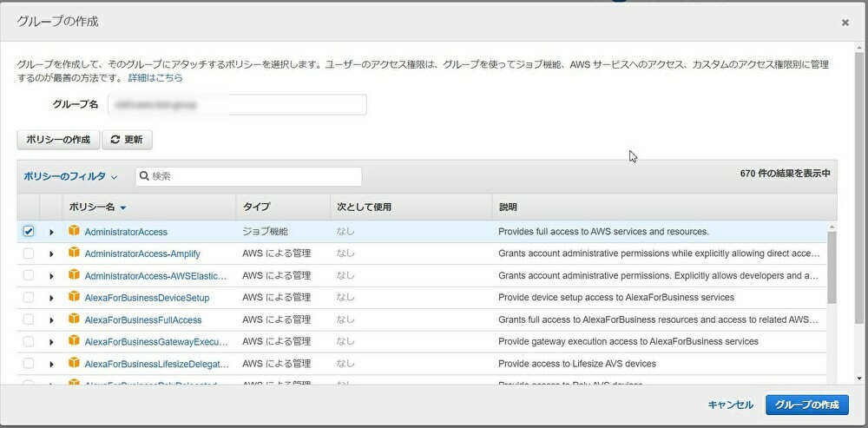Expand the AdministratorAccess-AWSElastic... row
868x428 pixels.
[51, 276]
